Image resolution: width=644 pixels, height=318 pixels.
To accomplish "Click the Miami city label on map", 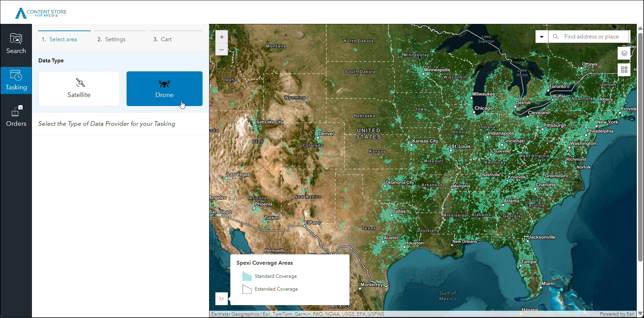I will pos(548,283).
